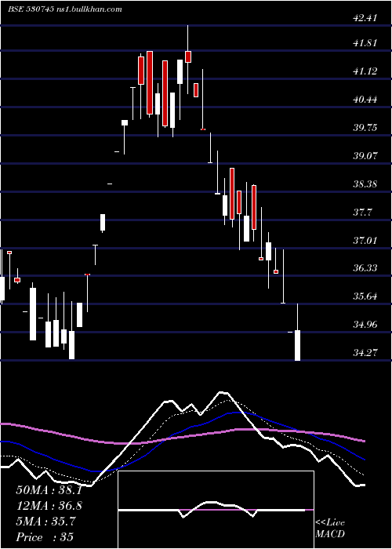392x549 pixels.
Task: Click the 37.01 price label
Action: tap(365, 240)
